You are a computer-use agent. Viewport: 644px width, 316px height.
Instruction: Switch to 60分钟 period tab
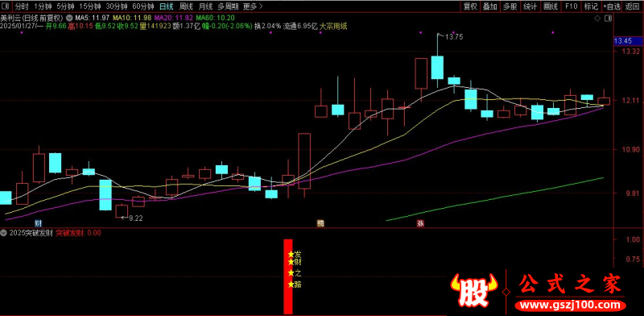[143, 6]
